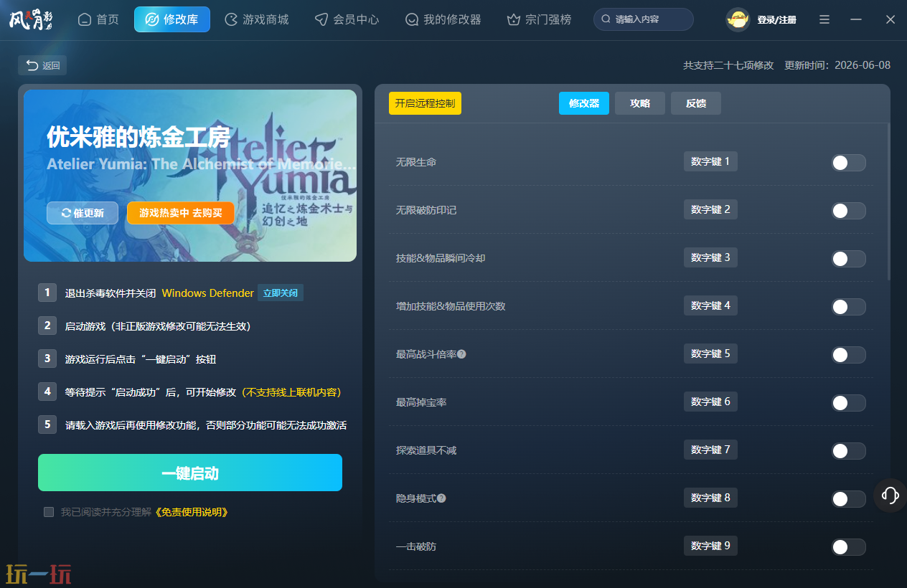The width and height of the screenshot is (907, 588).
Task: Click hotkey 数字键 1 for 无限生命
Action: (x=710, y=161)
